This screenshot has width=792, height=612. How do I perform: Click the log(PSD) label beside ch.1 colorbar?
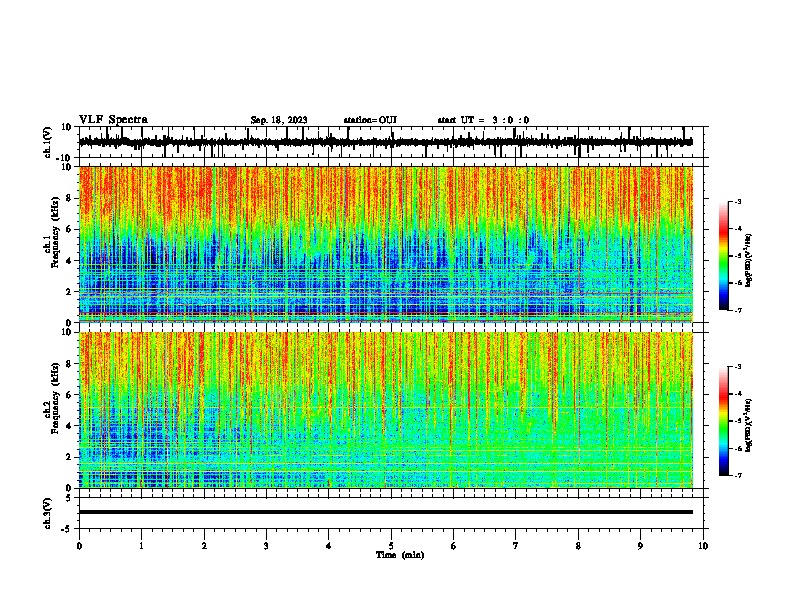coord(749,261)
